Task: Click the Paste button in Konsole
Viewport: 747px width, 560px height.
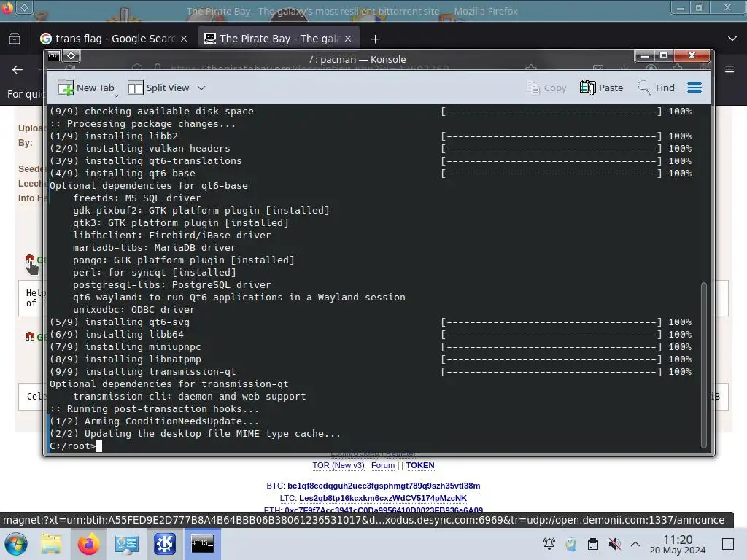Action: click(x=601, y=87)
